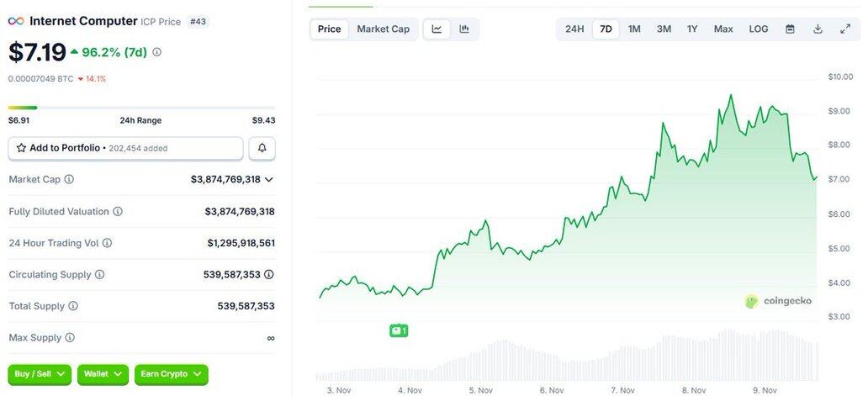Screen dimensions: 868x396
Task: Select the 24H time range
Action: (574, 29)
